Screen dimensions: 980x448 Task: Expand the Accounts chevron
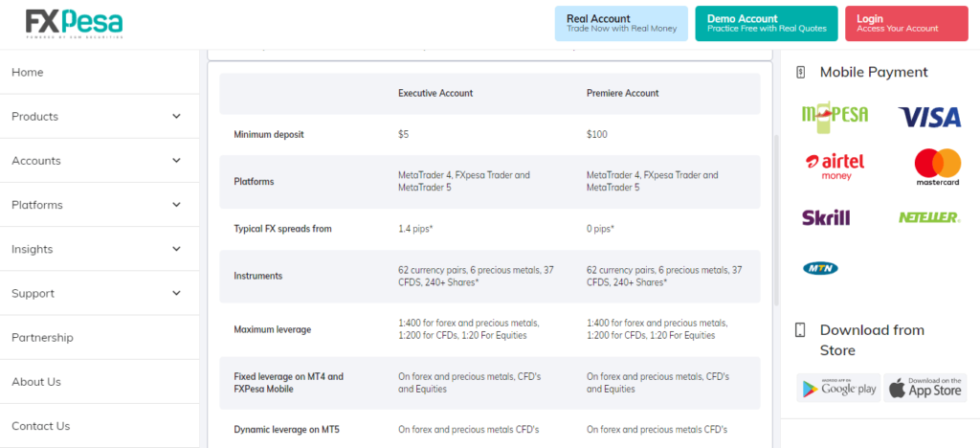176,161
